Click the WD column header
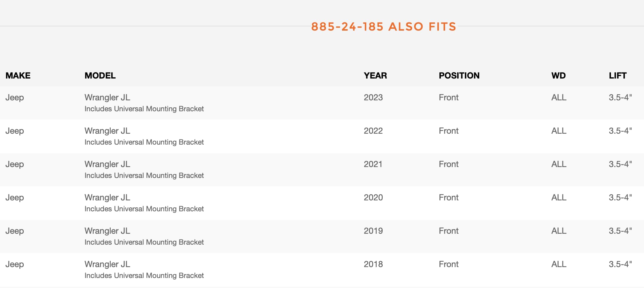 click(558, 75)
